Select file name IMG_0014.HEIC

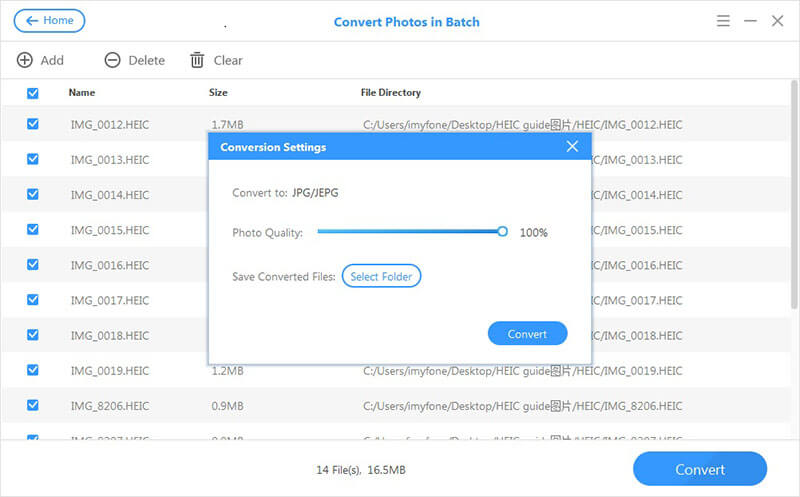[x=110, y=195]
